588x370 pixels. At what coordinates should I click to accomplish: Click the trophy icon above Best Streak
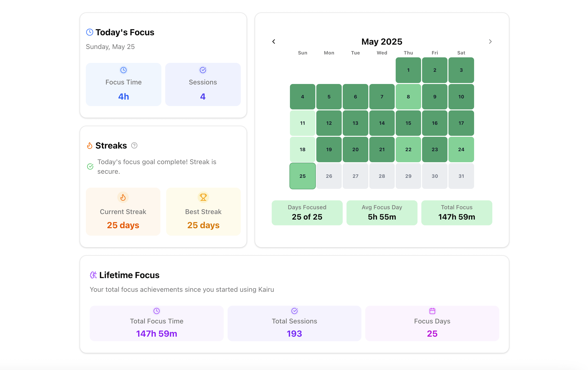203,197
